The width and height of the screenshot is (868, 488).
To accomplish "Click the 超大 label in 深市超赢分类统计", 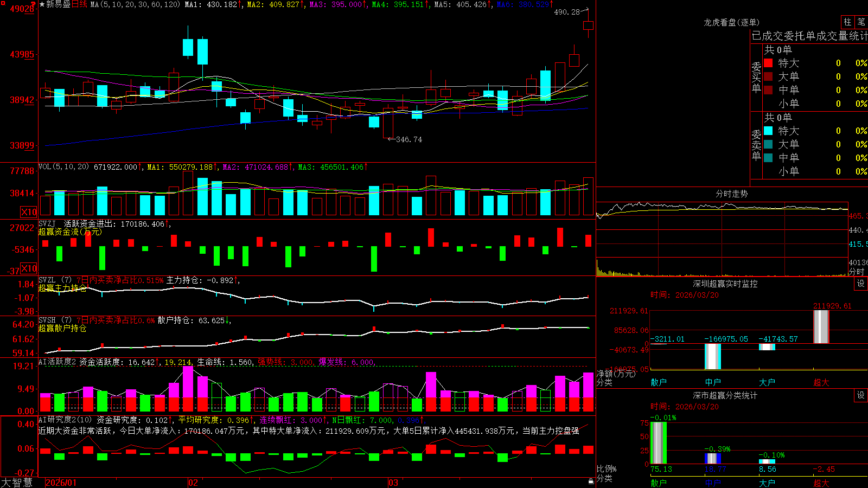I will point(821,483).
